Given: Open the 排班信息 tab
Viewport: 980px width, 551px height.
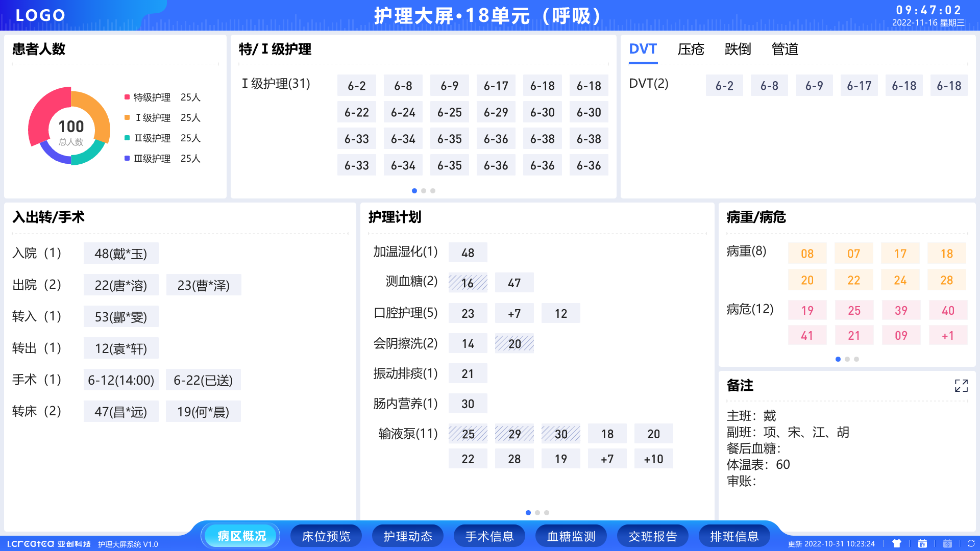Looking at the screenshot, I should (734, 536).
